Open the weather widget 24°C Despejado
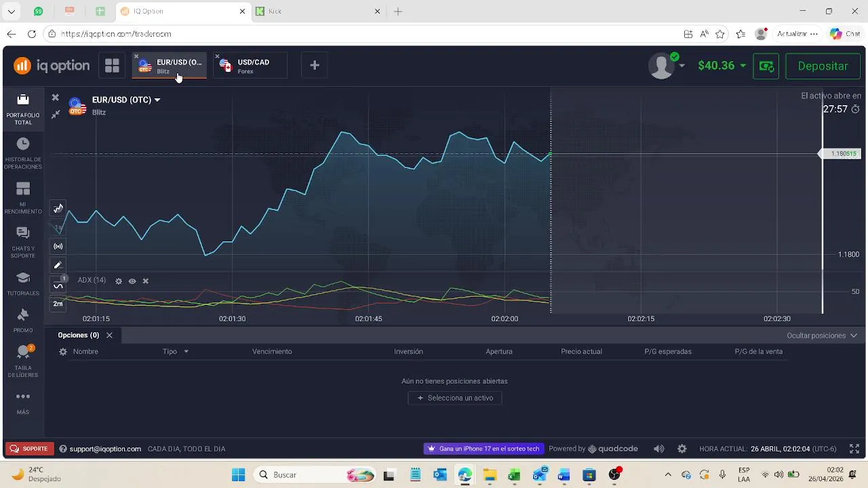Image resolution: width=868 pixels, height=488 pixels. click(x=35, y=474)
